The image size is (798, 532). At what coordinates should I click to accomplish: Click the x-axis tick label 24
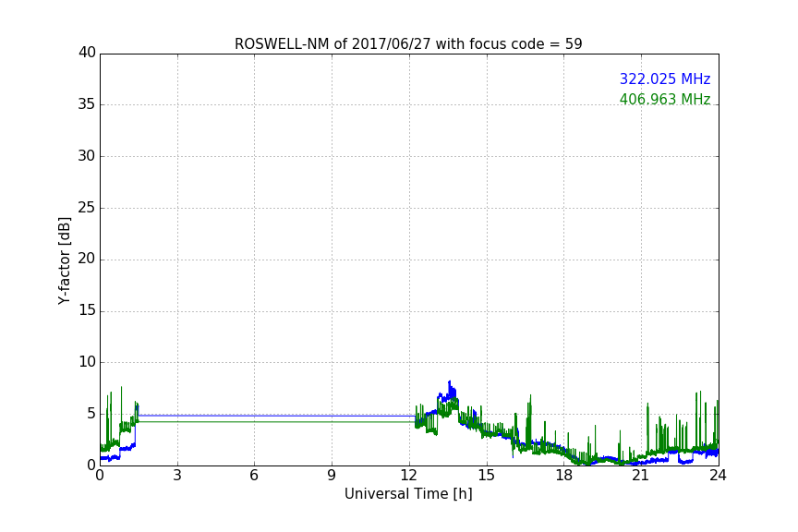(x=718, y=475)
